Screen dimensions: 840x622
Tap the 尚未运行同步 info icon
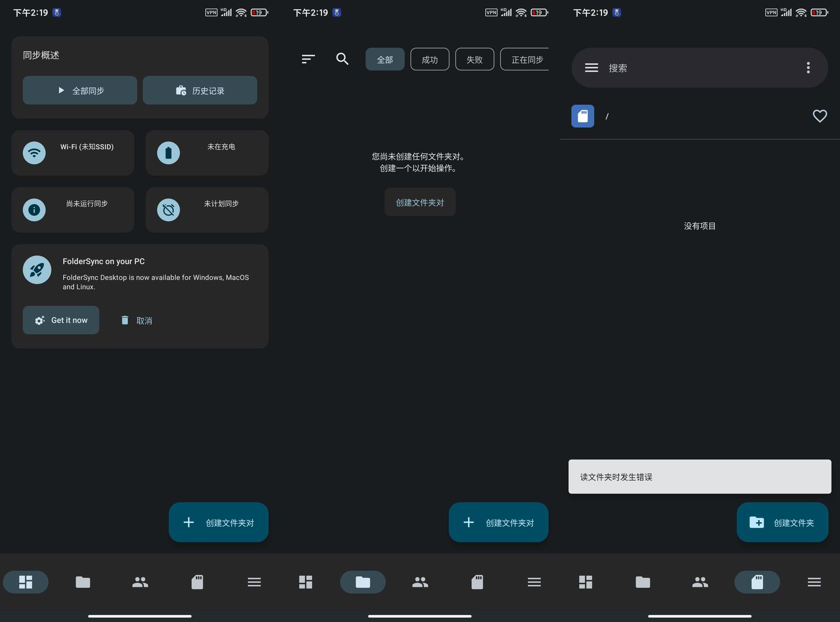34,210
